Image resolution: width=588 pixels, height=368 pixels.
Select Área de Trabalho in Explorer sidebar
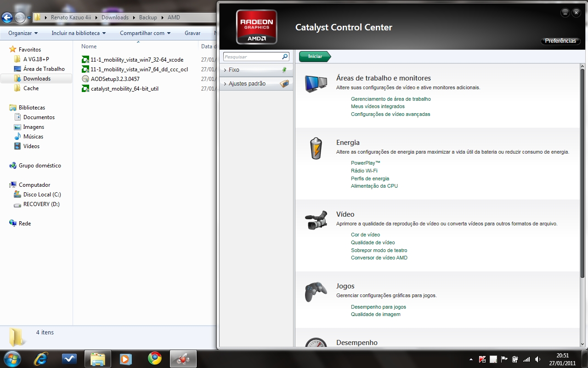point(44,69)
